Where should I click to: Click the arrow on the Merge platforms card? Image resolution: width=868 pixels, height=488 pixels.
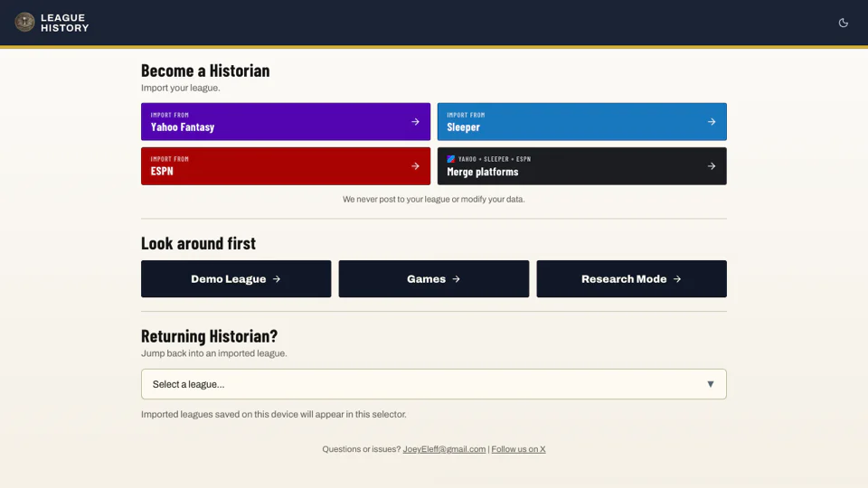(712, 166)
